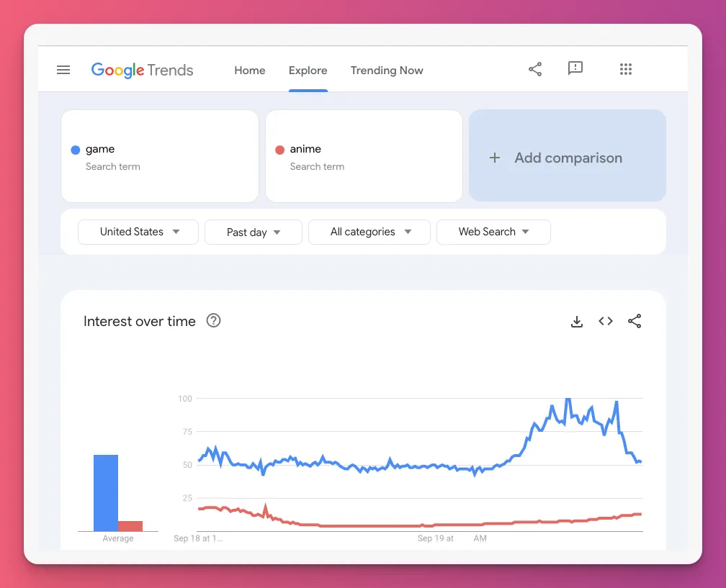Click the share icon in the top toolbar
Viewport: 726px width, 588px height.
tap(535, 68)
